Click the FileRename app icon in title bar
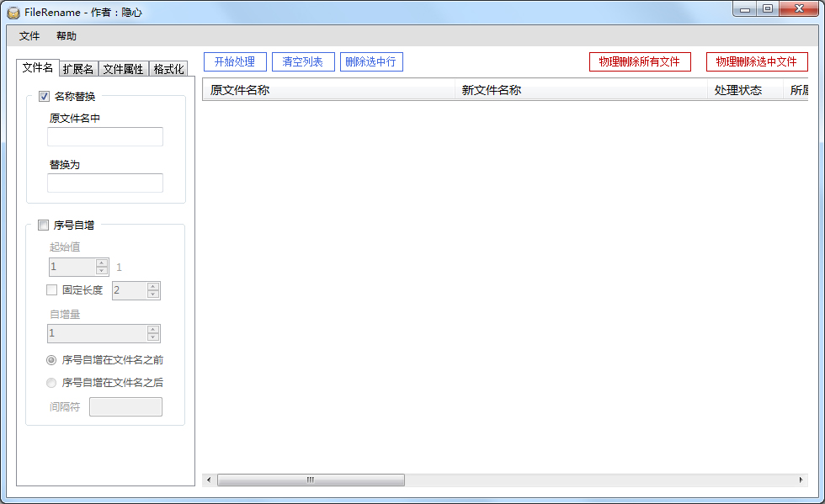The height and width of the screenshot is (504, 825). 13,12
